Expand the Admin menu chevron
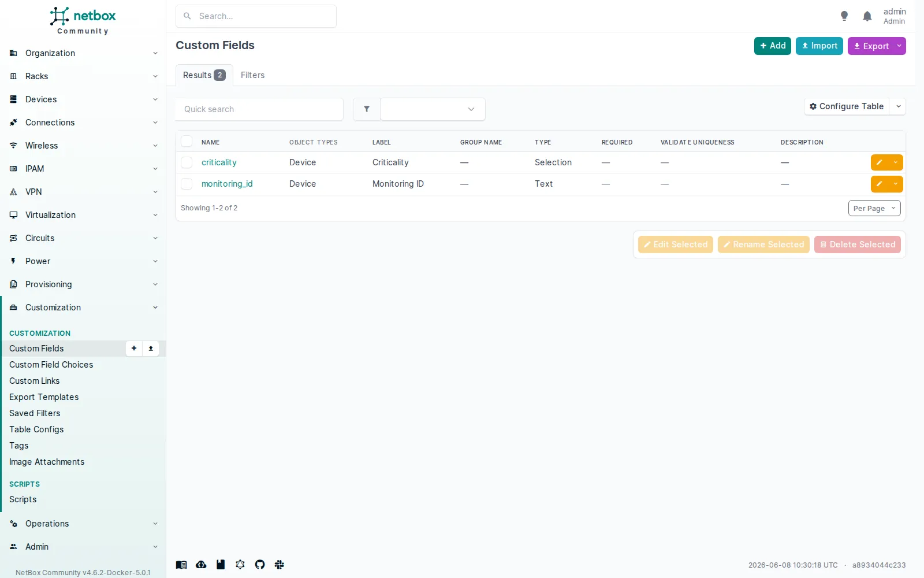The image size is (924, 578). pos(155,547)
